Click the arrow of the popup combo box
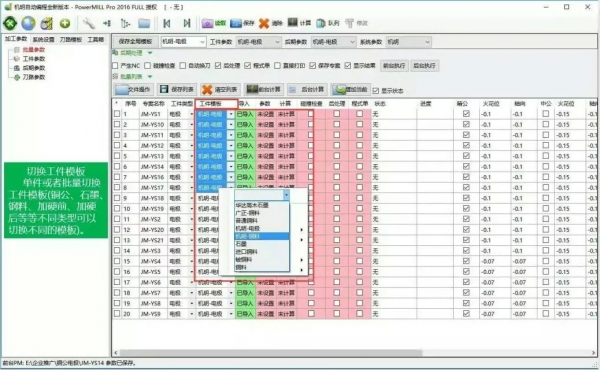This screenshot has height=370, width=600. point(286,195)
